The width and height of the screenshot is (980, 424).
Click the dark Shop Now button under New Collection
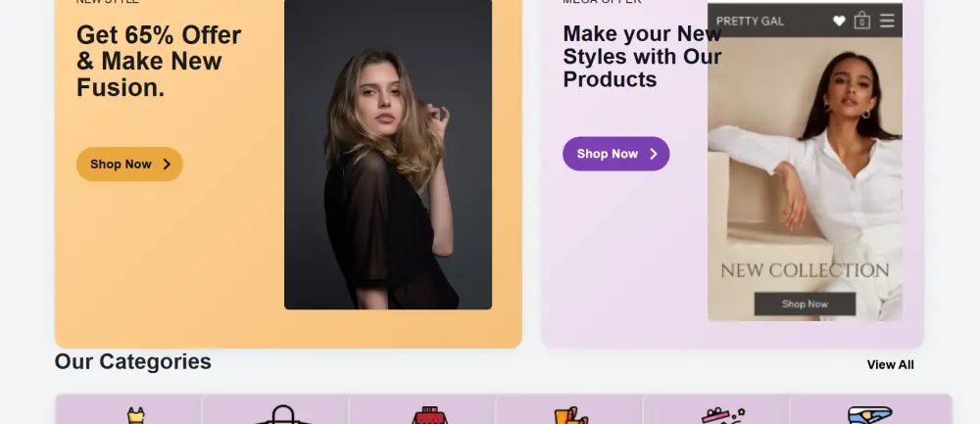point(805,305)
